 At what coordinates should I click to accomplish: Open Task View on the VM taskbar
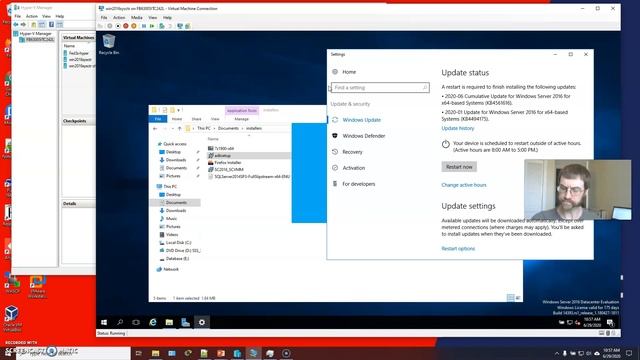(136, 322)
